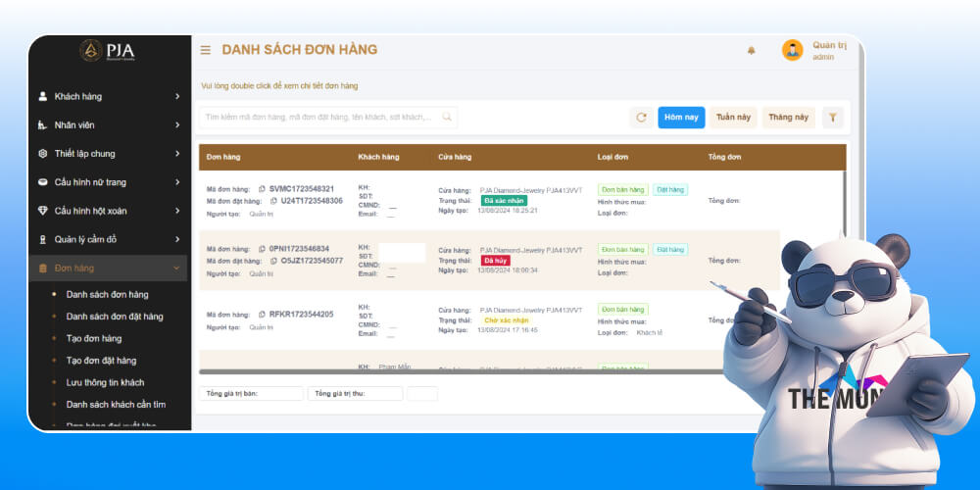Open Danh sách khách cần tìm
980x490 pixels.
pos(116,405)
